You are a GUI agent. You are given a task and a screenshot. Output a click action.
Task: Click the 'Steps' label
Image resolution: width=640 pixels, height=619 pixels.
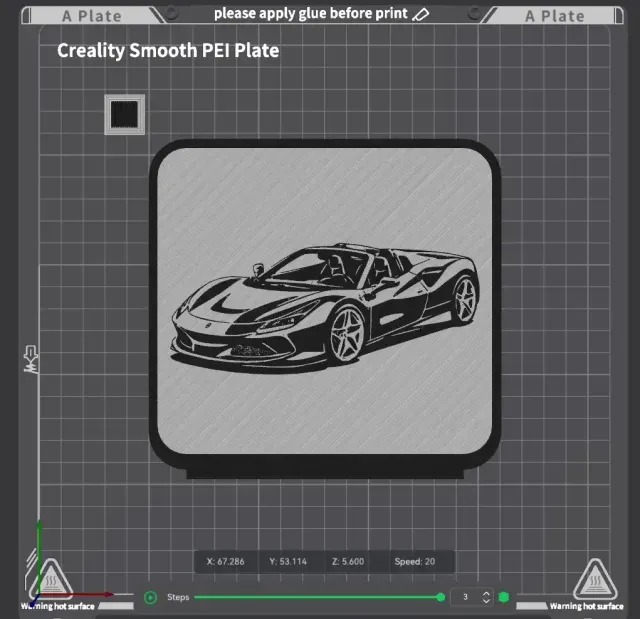click(178, 597)
